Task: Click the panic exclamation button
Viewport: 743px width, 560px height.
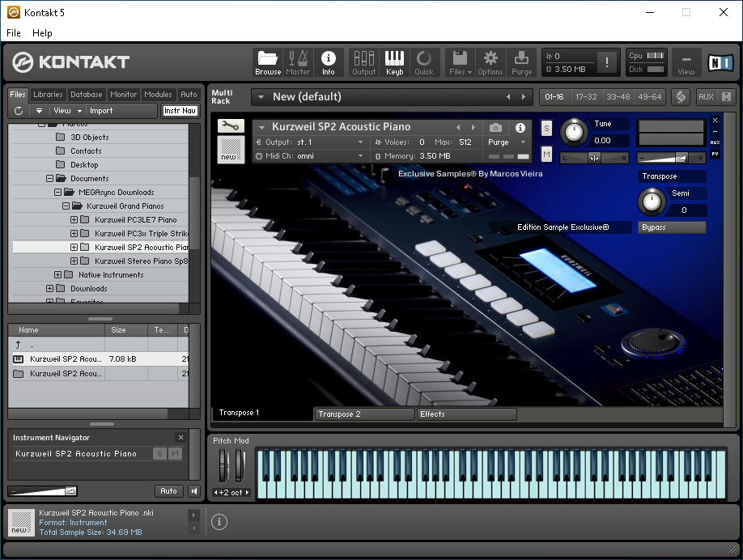Action: (606, 62)
